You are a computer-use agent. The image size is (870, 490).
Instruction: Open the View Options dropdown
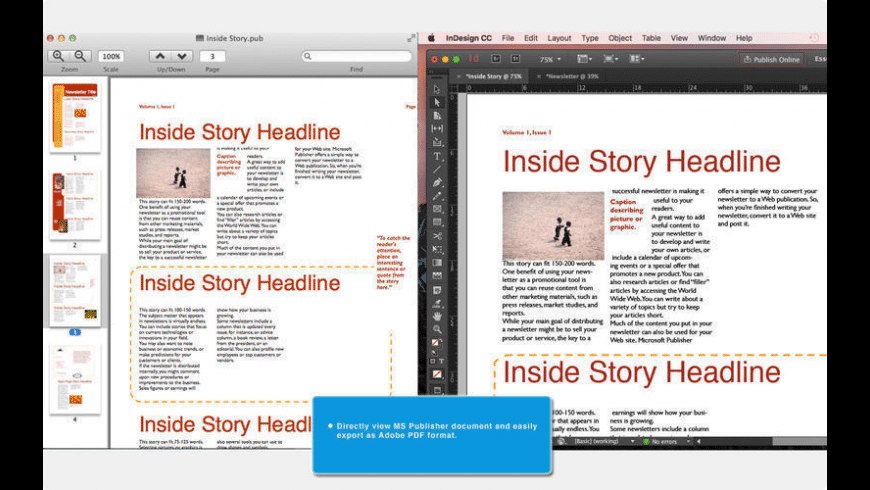point(584,59)
